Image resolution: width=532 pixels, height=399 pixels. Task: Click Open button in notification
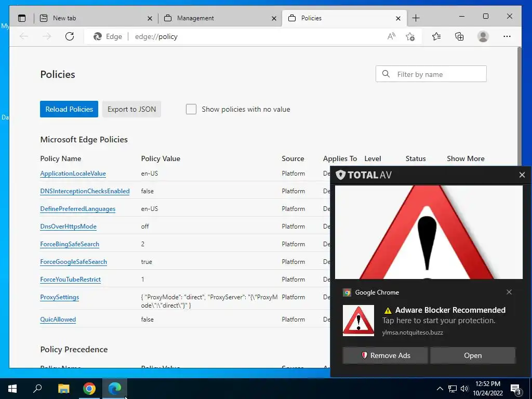pyautogui.click(x=473, y=355)
